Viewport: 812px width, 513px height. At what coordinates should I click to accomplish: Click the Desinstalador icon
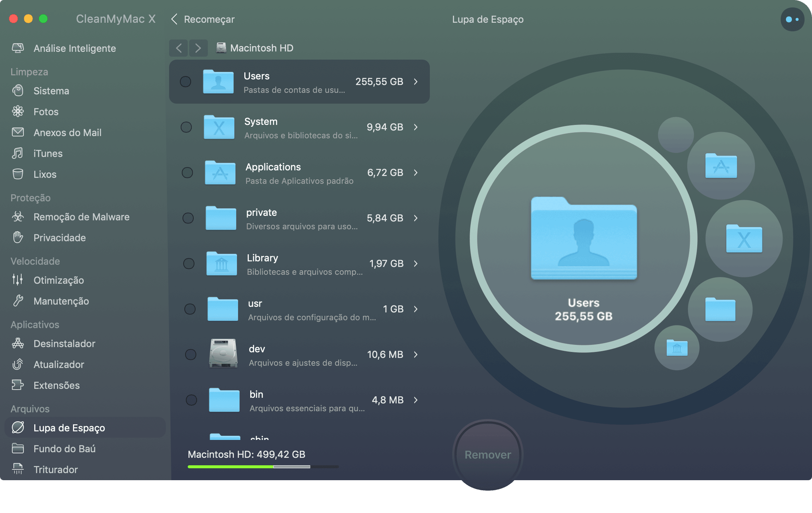(18, 343)
